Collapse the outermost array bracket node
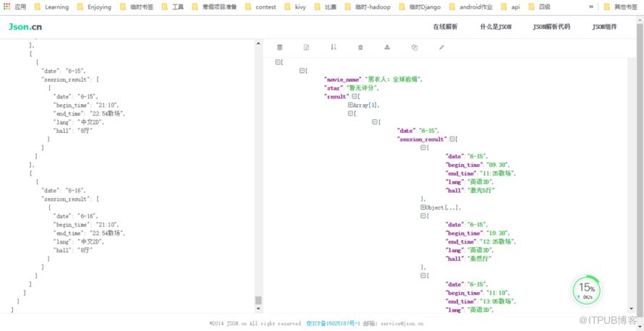This screenshot has width=644, height=331. [x=278, y=62]
